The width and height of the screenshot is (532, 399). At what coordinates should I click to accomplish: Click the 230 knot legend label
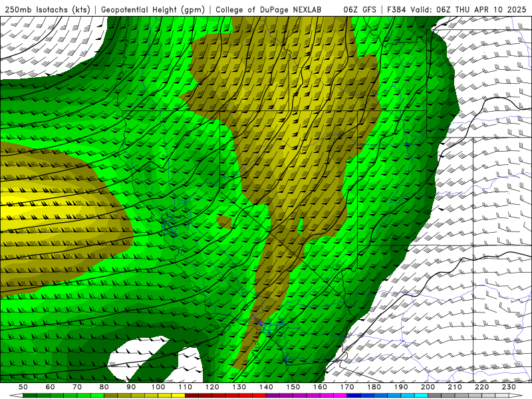click(509, 387)
